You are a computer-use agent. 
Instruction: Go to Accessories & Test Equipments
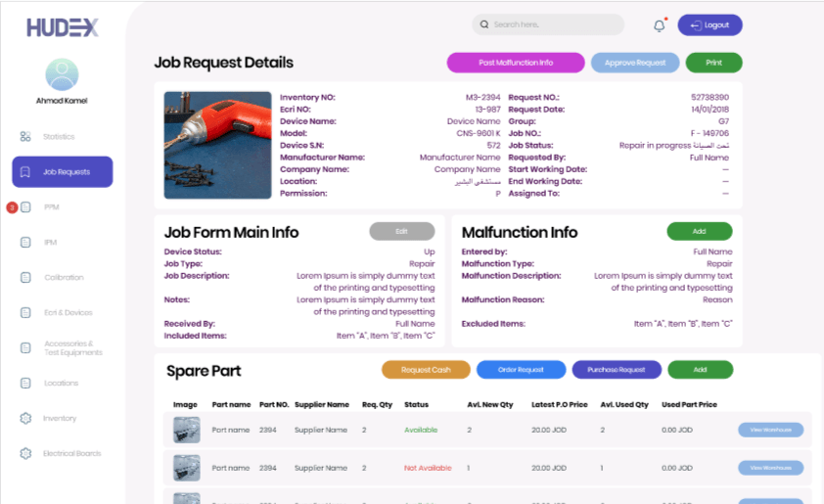(x=72, y=348)
